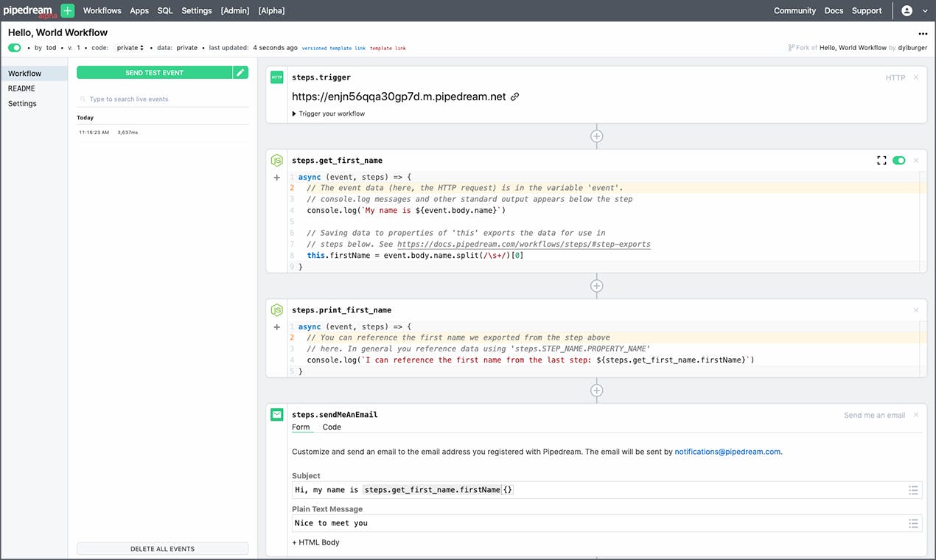
Task: Click SEND TEST EVENT button
Action: coord(154,73)
